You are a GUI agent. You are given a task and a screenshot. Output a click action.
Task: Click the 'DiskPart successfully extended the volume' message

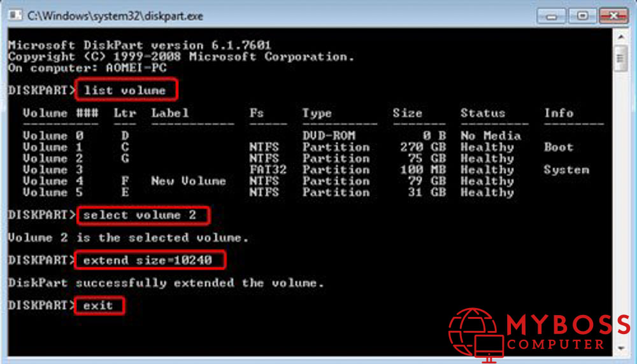(x=166, y=283)
